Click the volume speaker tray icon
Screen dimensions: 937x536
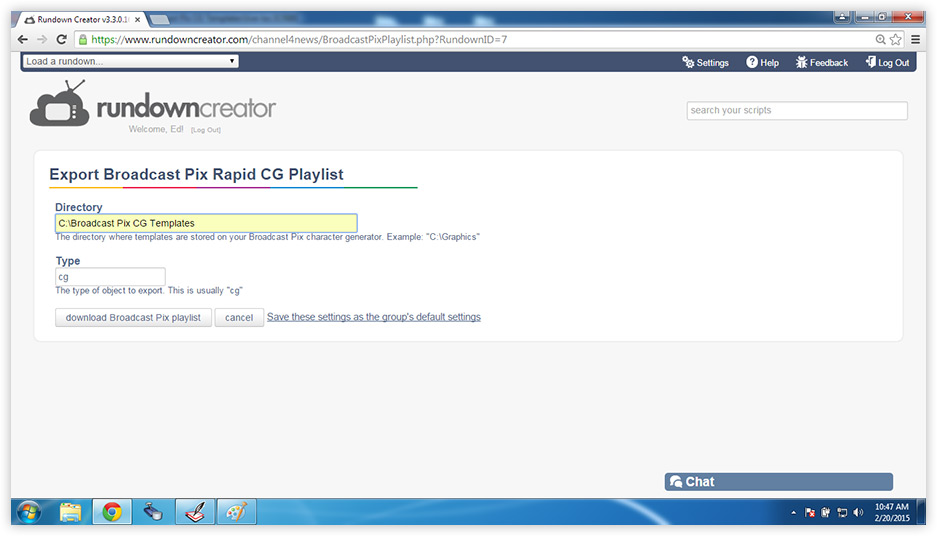[x=859, y=513]
